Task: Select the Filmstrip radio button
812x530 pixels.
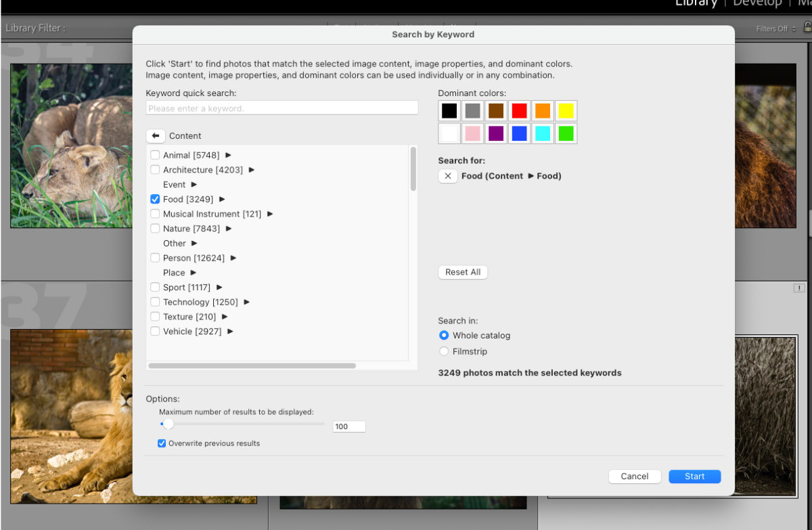Action: 444,351
